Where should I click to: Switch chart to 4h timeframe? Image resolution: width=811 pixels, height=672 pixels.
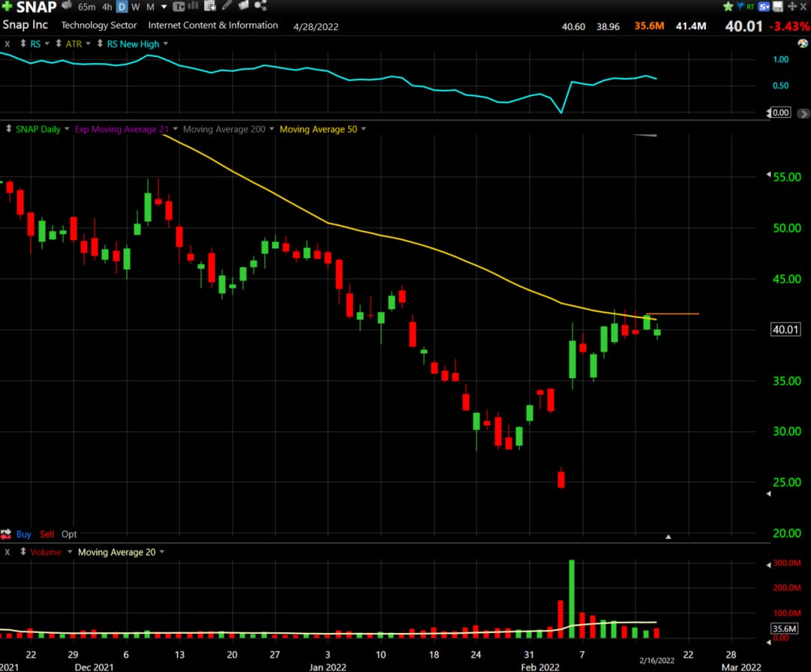[107, 7]
